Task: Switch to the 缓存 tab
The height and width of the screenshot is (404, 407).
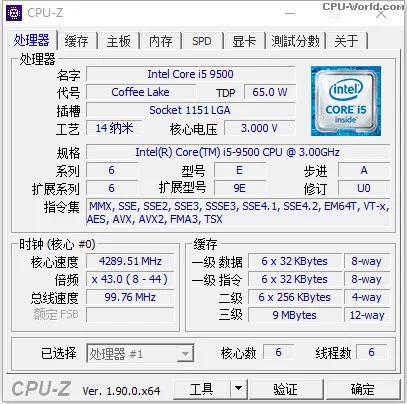Action: (x=77, y=41)
